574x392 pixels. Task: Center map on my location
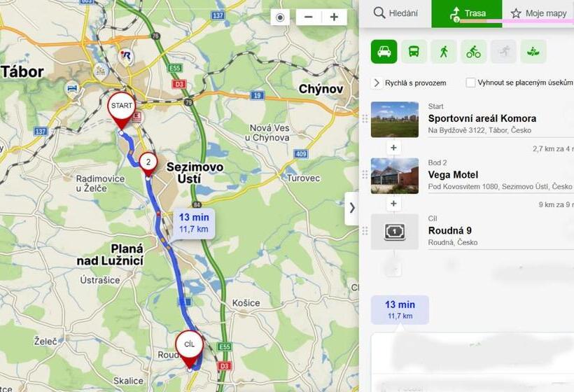280,17
